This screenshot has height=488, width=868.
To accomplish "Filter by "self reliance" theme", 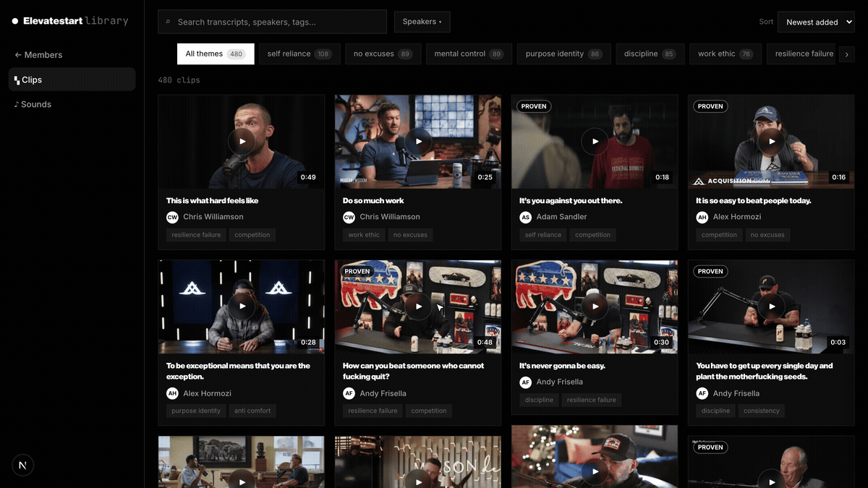I will [x=299, y=53].
